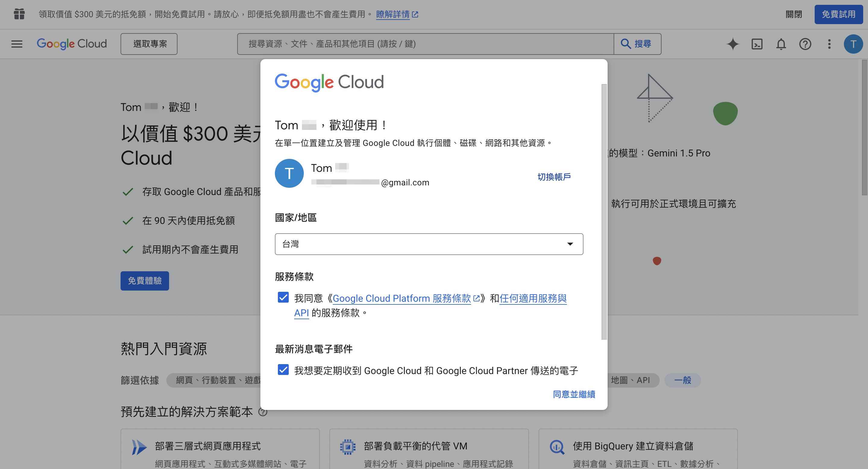This screenshot has height=469, width=868.
Task: Open the three-dot settings menu
Action: coord(830,44)
